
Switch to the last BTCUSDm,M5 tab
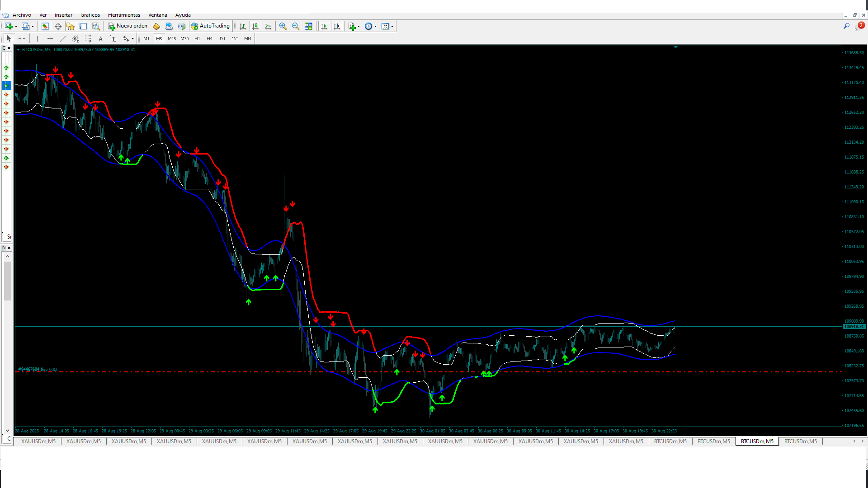point(800,441)
